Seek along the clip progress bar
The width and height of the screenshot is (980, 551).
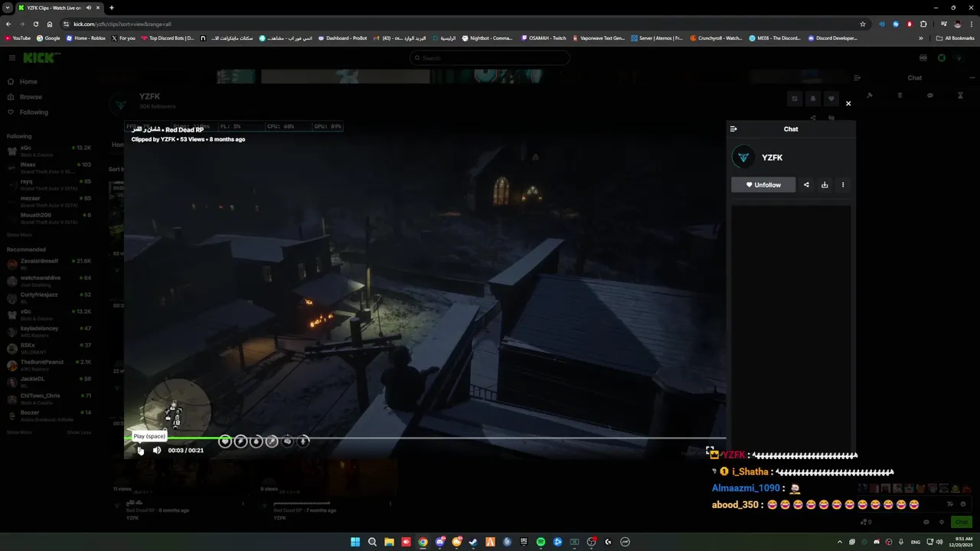(425, 439)
